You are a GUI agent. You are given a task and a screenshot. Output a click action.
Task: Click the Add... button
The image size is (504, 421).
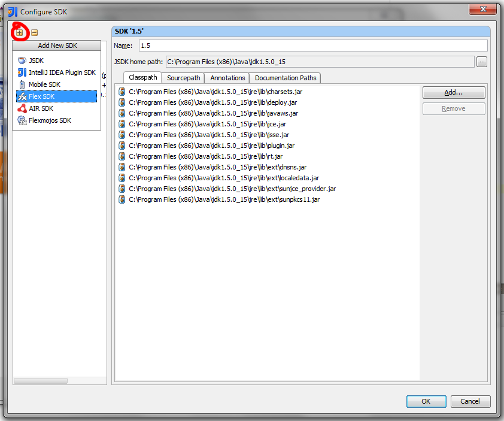click(x=454, y=93)
